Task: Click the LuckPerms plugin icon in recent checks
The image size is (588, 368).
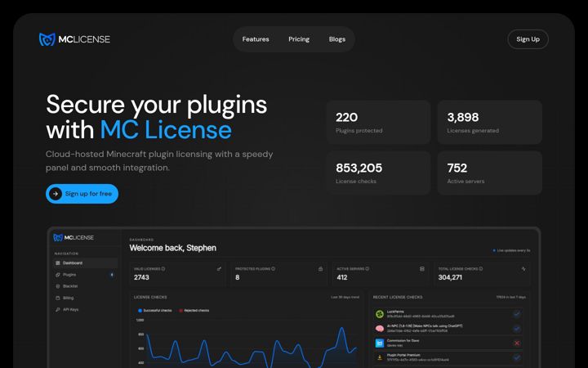Action: point(380,314)
